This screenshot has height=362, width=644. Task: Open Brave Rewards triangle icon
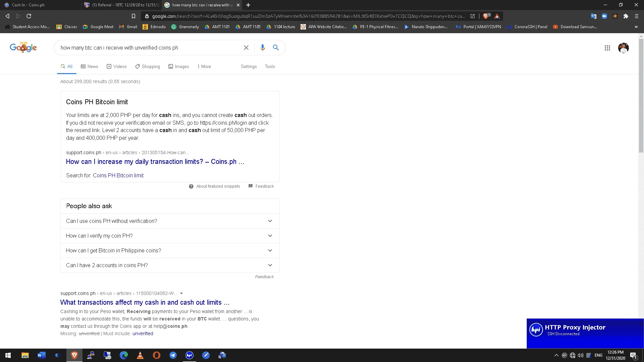point(497,16)
